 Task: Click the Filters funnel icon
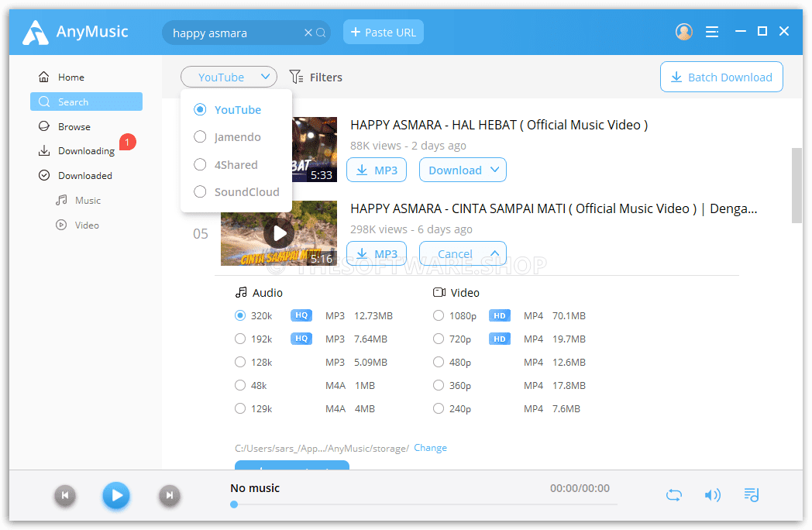coord(296,77)
